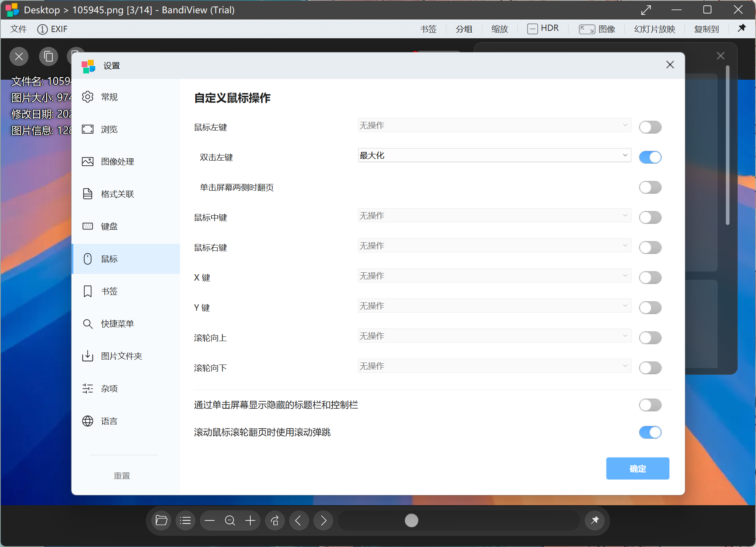
Task: Open a file with the folder icon
Action: pyautogui.click(x=161, y=520)
